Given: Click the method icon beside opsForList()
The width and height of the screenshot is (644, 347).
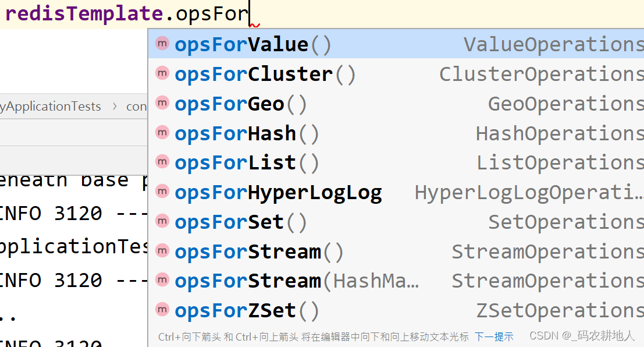Looking at the screenshot, I should pos(162,162).
